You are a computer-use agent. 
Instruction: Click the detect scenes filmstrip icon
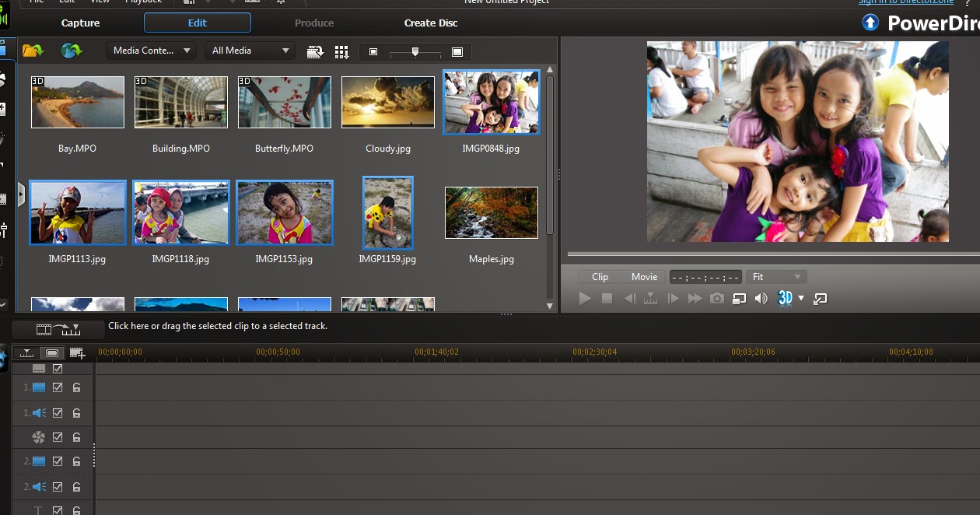tap(315, 51)
